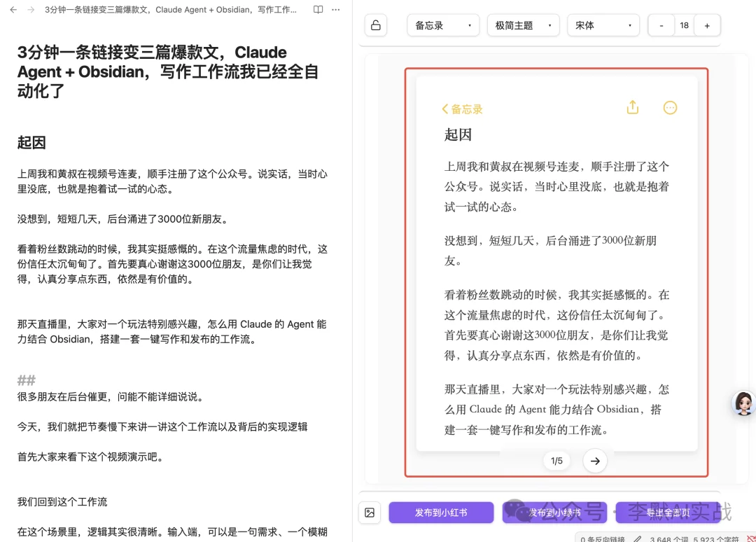Switch to reading view via book icon
Viewport: 756px width, 542px height.
click(318, 10)
